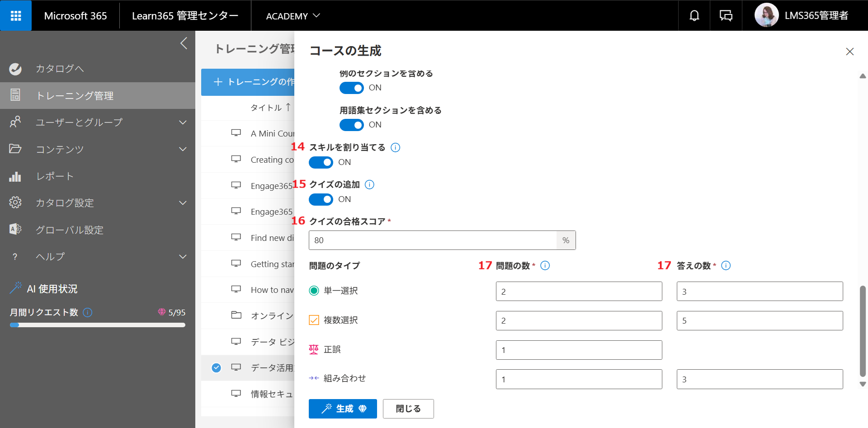Open レポート menu item
This screenshot has width=868, height=428.
[x=98, y=176]
